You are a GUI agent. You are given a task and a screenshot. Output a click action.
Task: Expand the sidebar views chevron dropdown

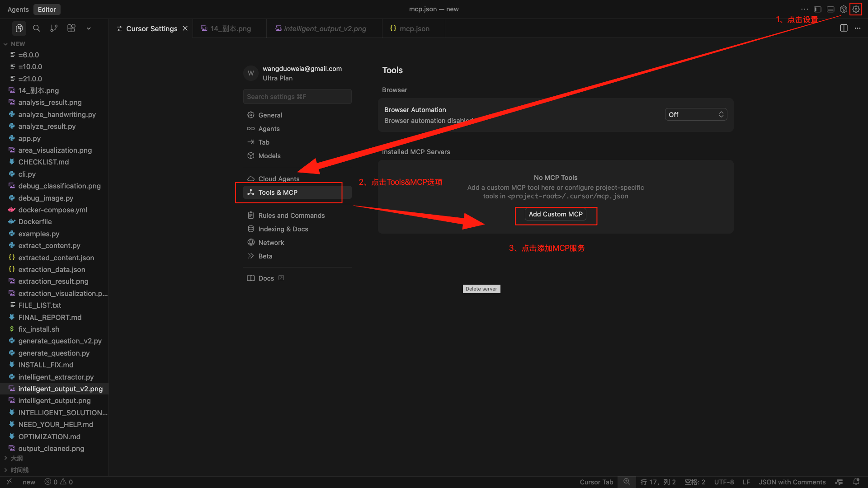89,28
